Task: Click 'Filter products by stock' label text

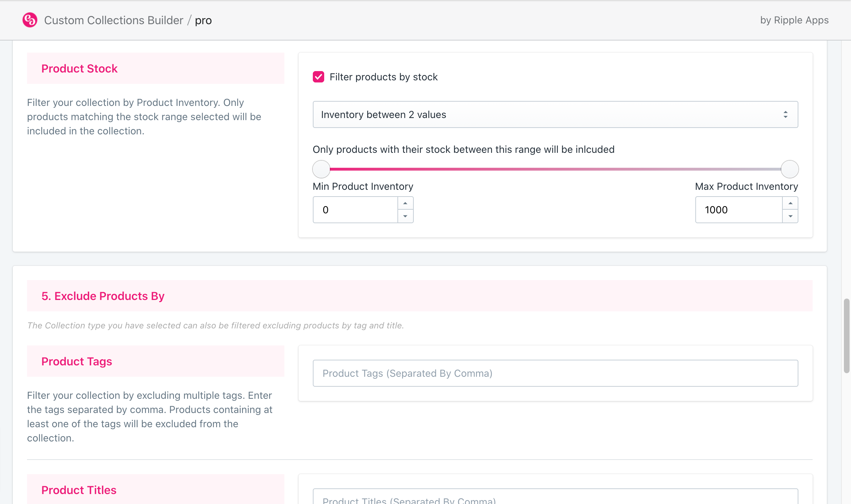Action: (384, 77)
